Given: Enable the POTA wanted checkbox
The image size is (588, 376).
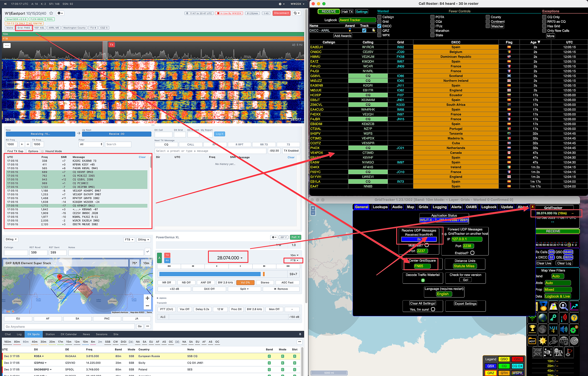Looking at the screenshot, I should pyautogui.click(x=433, y=17).
